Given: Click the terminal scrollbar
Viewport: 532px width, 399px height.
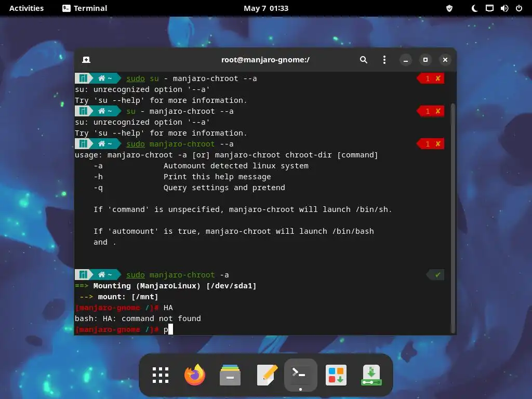Looking at the screenshot, I should 453,218.
